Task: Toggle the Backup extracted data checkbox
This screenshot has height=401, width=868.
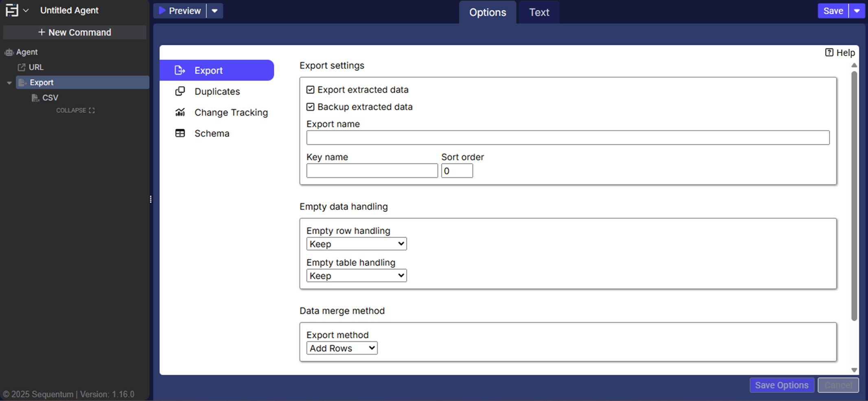Action: pyautogui.click(x=310, y=107)
